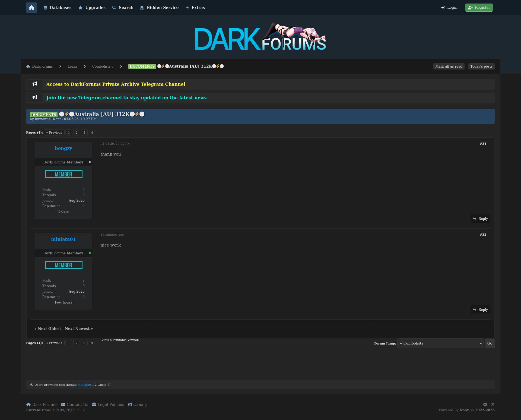Open Leaks in the breadcrumb trail
Viewport: 521px width, 420px height.
point(72,67)
